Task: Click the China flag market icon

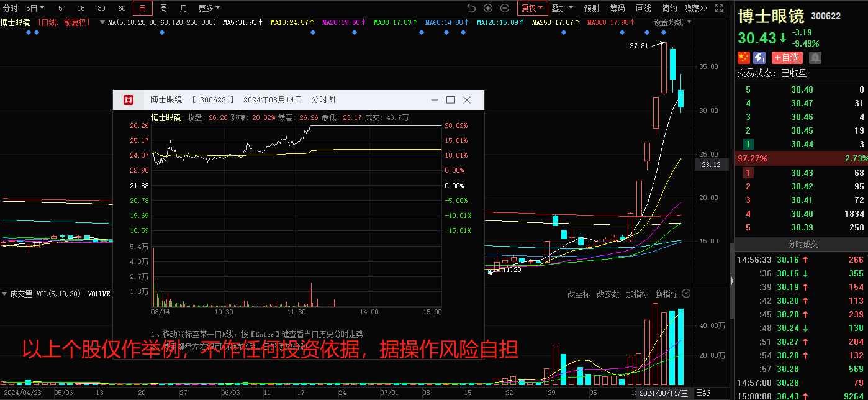Action: tap(743, 58)
